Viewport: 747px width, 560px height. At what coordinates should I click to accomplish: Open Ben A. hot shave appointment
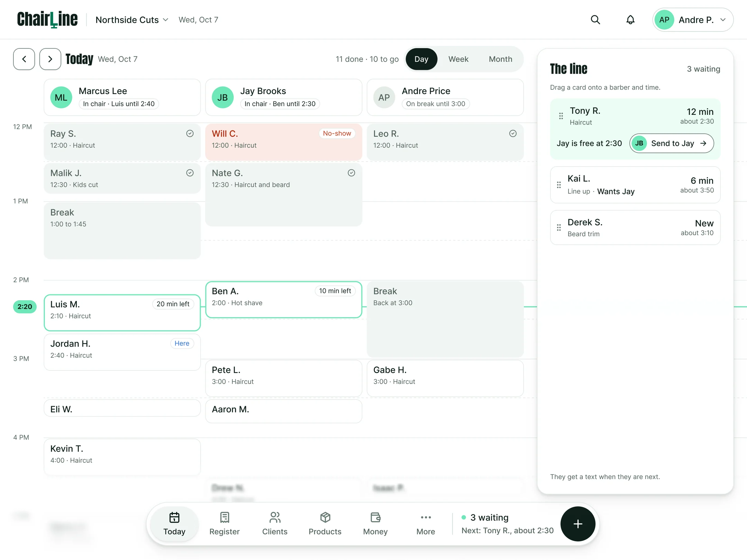tap(284, 300)
